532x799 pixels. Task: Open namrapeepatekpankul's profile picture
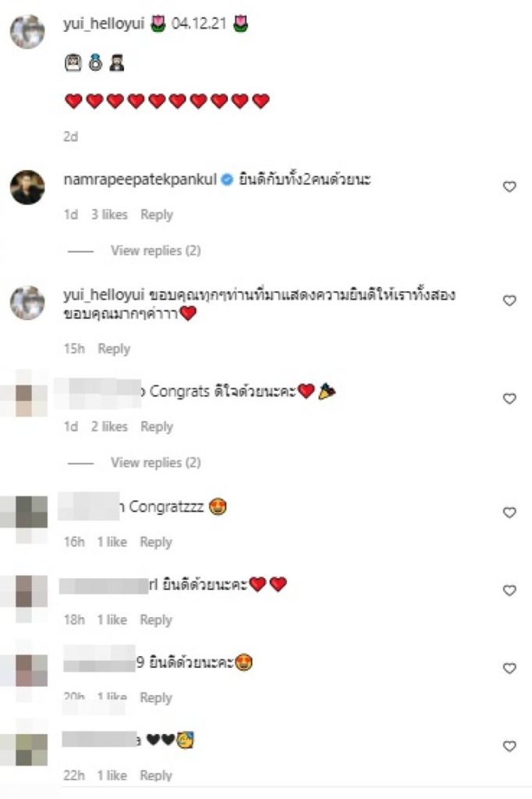click(x=27, y=187)
